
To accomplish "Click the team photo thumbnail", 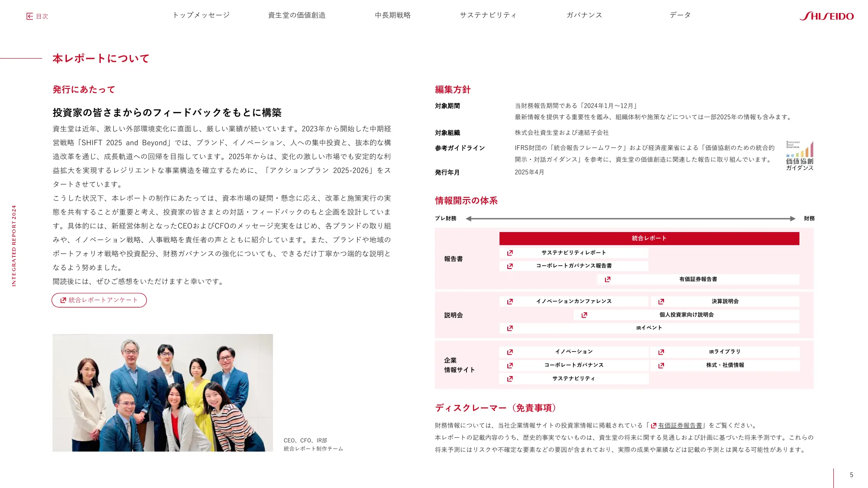I will pyautogui.click(x=163, y=393).
